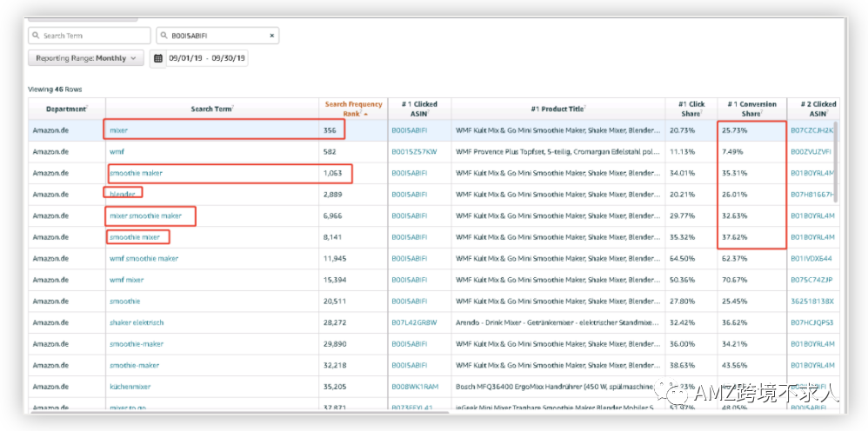The height and width of the screenshot is (431, 868).
Task: Open the 09/01/19 - 09/30/19 date picker
Action: 207,58
